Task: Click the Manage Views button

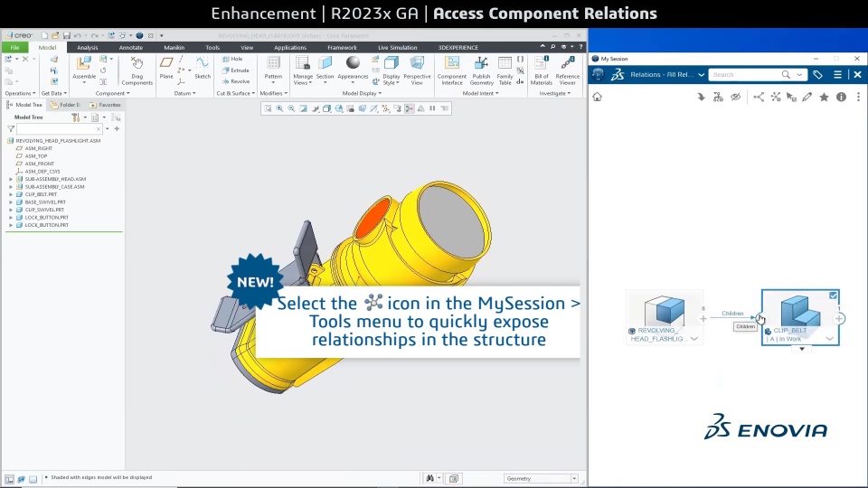Action: [x=303, y=70]
